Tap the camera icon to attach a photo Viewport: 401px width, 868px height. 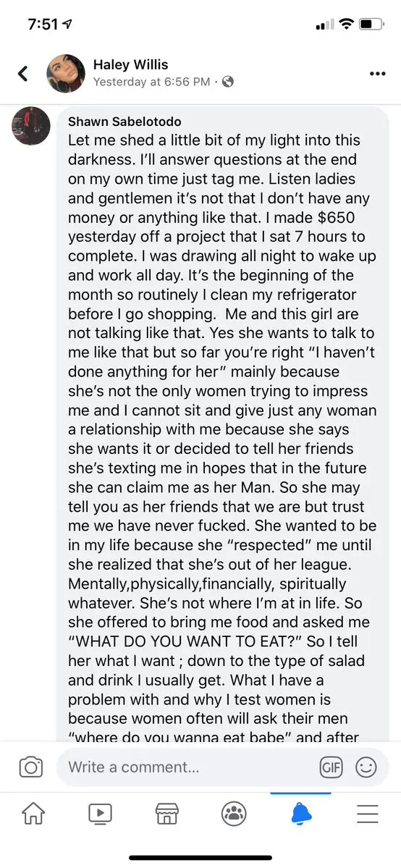point(31,767)
